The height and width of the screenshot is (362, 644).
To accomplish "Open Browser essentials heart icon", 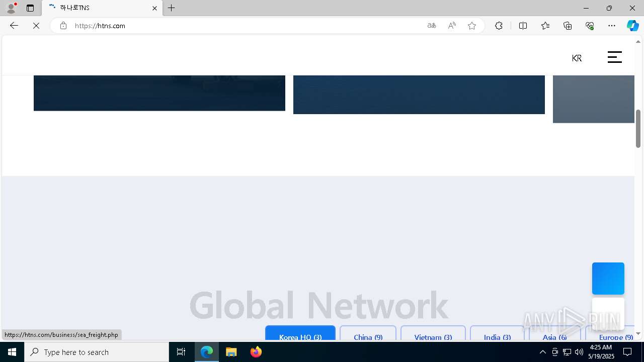I will [590, 26].
